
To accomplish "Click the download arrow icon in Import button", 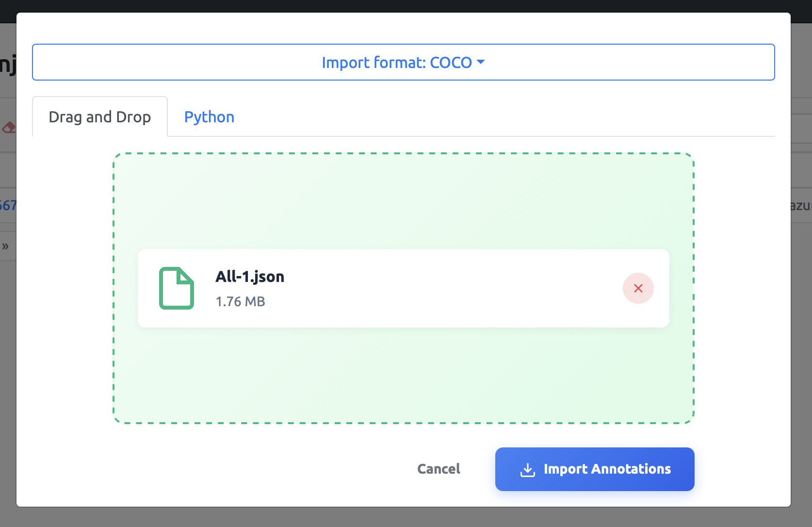I will coord(527,469).
